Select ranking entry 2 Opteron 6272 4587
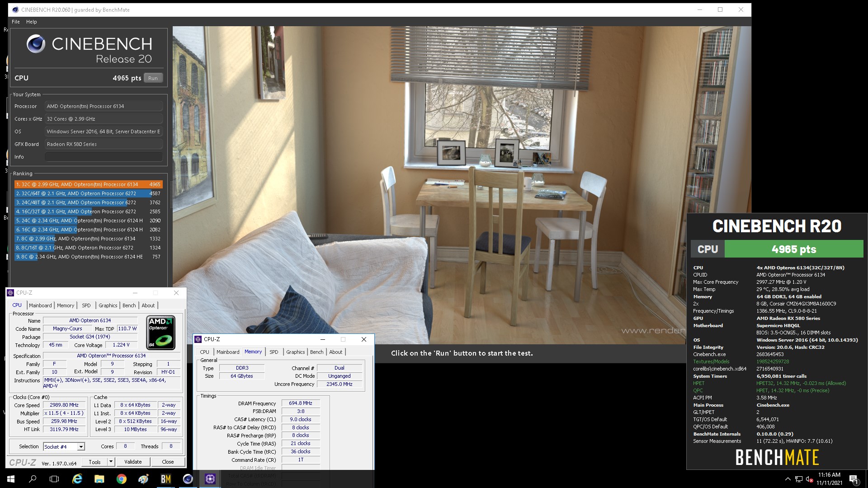Screen dimensions: 868x488 pos(88,193)
